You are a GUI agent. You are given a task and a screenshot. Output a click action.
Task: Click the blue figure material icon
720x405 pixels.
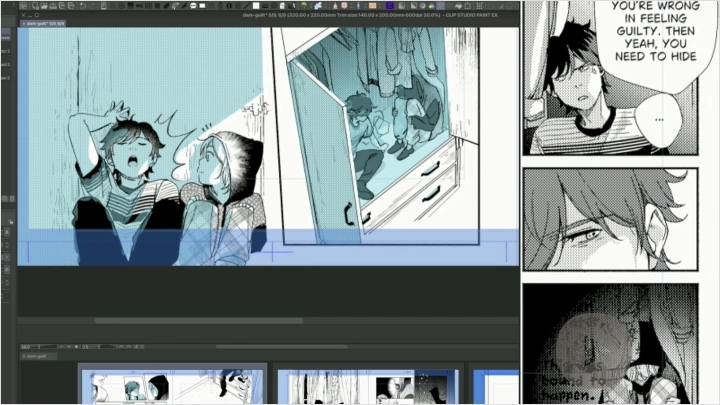358,6
